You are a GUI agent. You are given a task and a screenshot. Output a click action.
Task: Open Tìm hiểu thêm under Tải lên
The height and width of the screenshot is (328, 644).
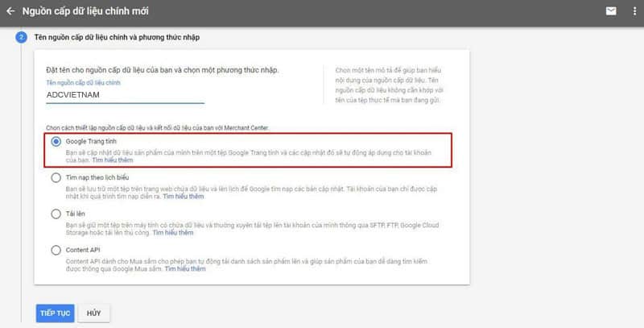coord(172,232)
